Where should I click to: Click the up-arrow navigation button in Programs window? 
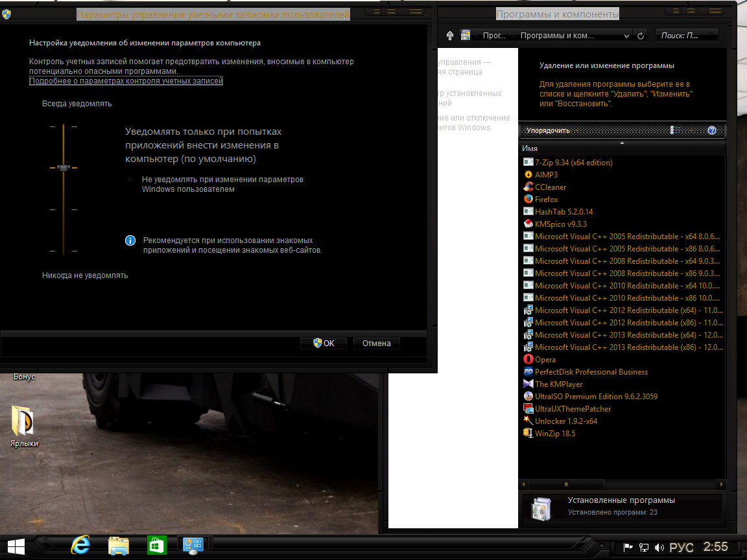449,36
